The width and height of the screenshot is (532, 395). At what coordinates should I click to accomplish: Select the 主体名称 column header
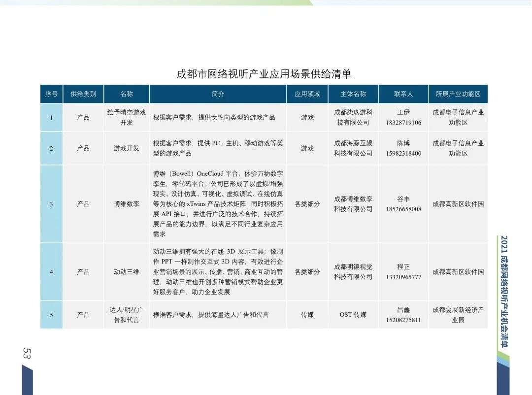coord(353,94)
